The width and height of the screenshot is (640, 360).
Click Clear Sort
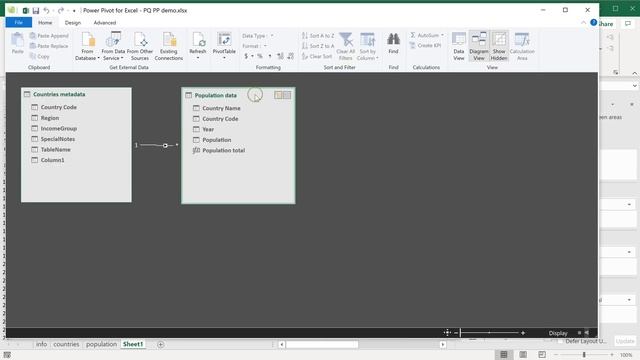coord(317,56)
